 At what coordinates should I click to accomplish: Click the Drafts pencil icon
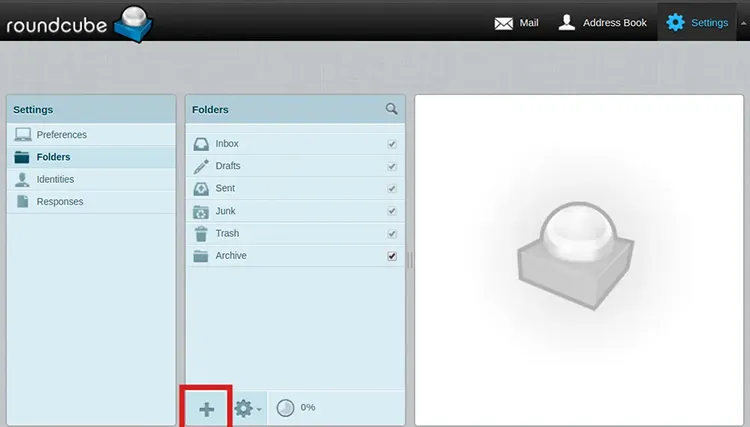point(201,166)
